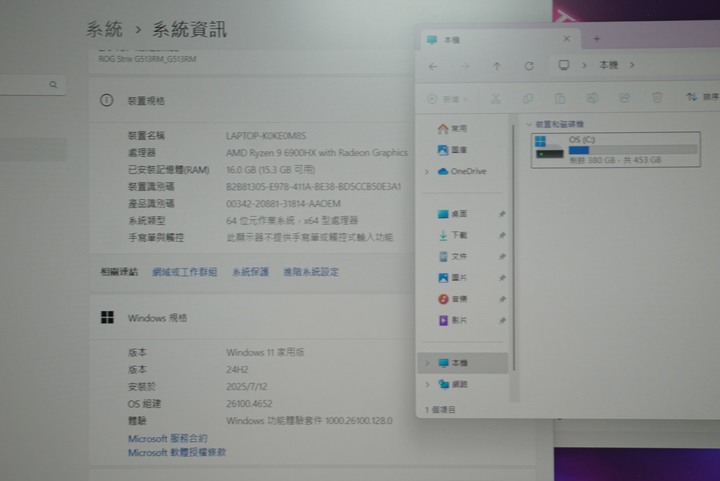The image size is (720, 481).
Task: Click processor value AMD Ryzen 9 6900HX
Action: click(x=317, y=153)
